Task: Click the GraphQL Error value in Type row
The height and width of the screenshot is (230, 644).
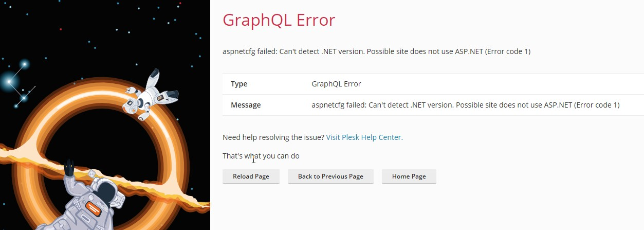Action: [336, 84]
